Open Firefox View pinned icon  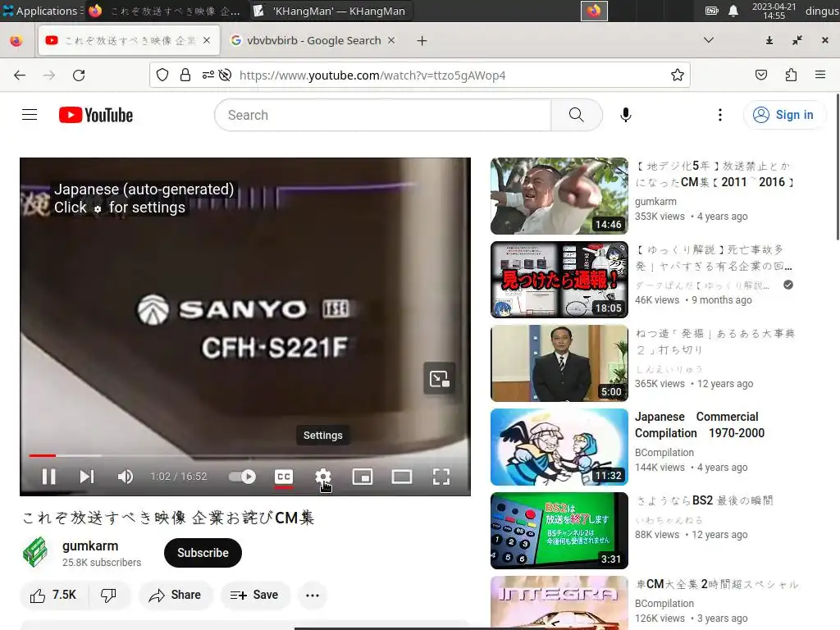16,41
